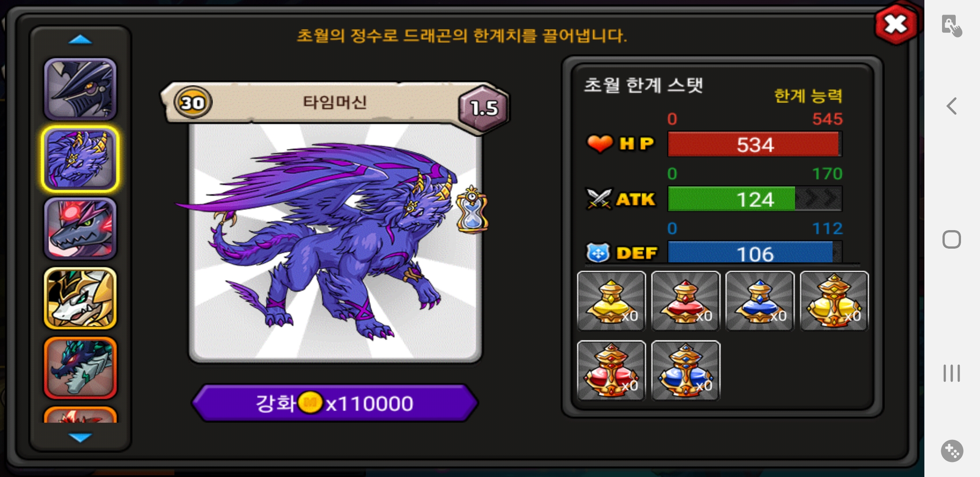This screenshot has width=980, height=477.
Task: Select the large yellow essence potion
Action: click(x=834, y=301)
